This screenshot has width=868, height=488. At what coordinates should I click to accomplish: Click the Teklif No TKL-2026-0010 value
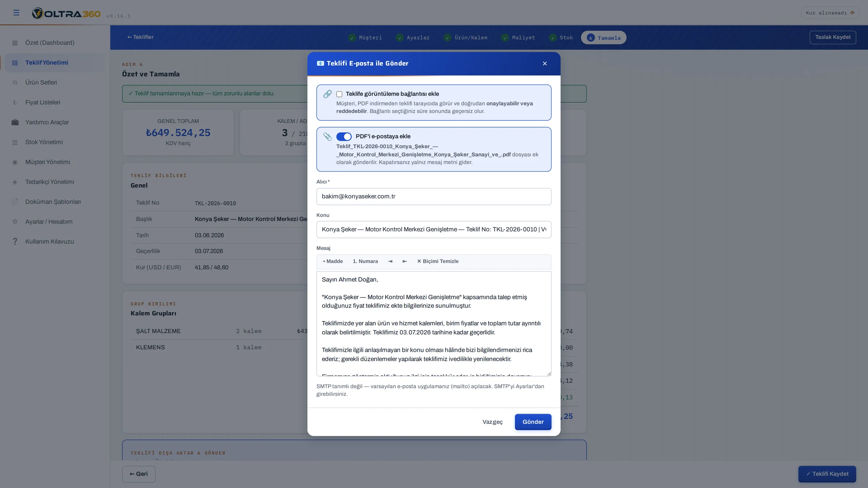215,203
